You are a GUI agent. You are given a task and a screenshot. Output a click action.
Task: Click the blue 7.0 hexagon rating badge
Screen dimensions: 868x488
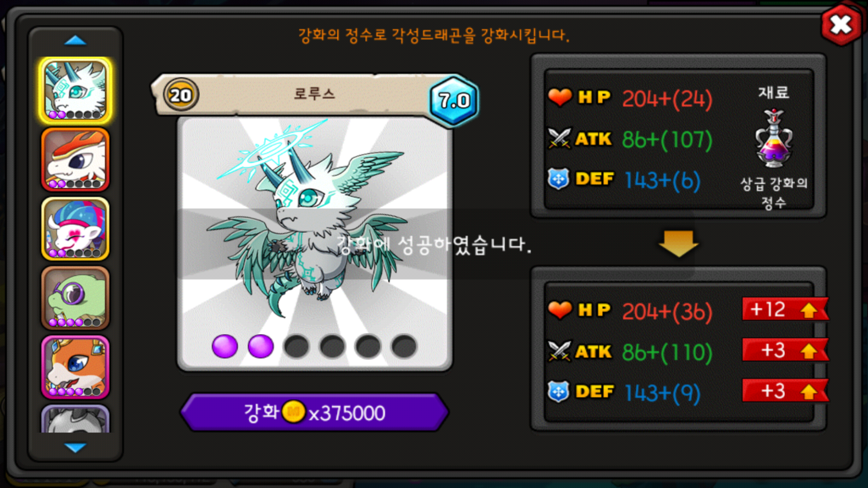pyautogui.click(x=454, y=100)
